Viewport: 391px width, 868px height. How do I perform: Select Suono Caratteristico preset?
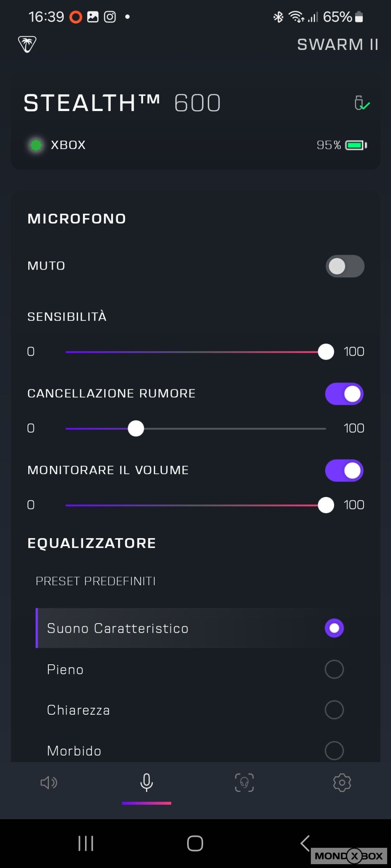[x=334, y=628]
